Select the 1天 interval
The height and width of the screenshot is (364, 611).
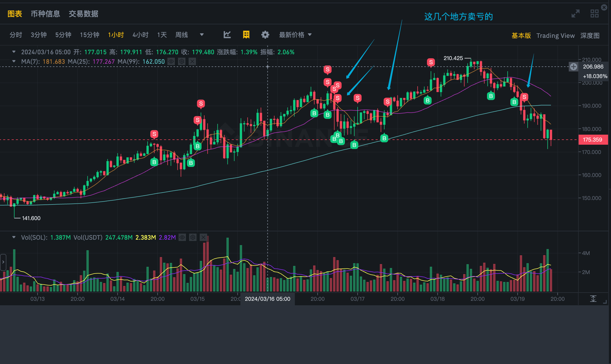162,35
